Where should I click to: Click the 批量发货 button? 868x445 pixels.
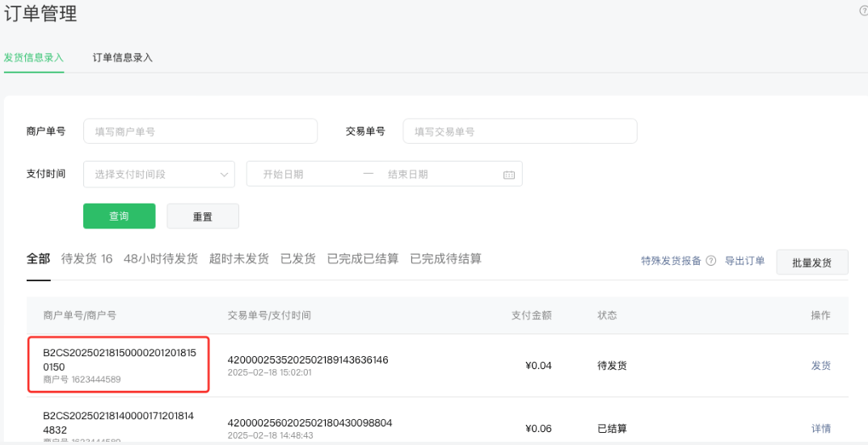(x=811, y=262)
